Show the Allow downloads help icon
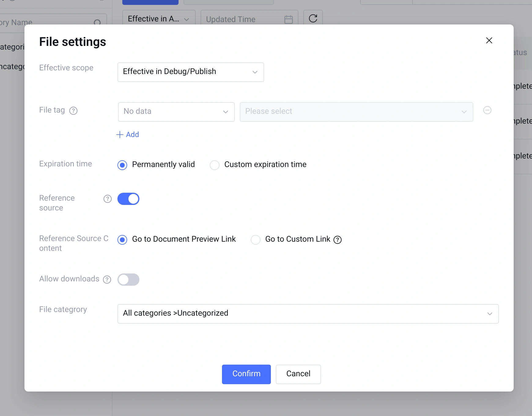Viewport: 532px width, 416px height. tap(107, 279)
